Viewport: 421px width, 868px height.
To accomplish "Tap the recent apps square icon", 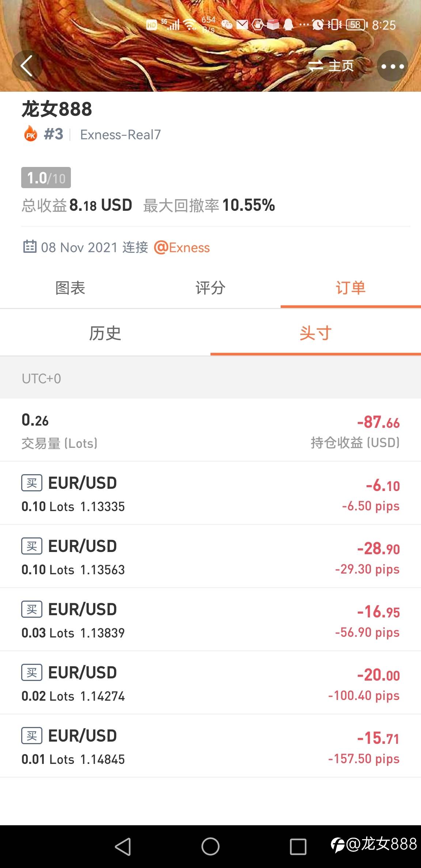I will pyautogui.click(x=298, y=846).
